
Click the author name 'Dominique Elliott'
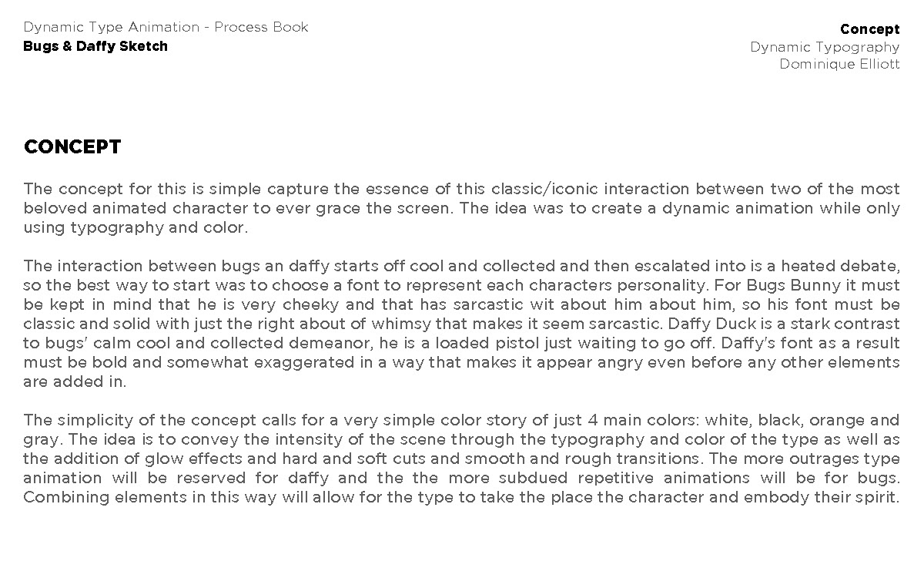[x=839, y=64]
